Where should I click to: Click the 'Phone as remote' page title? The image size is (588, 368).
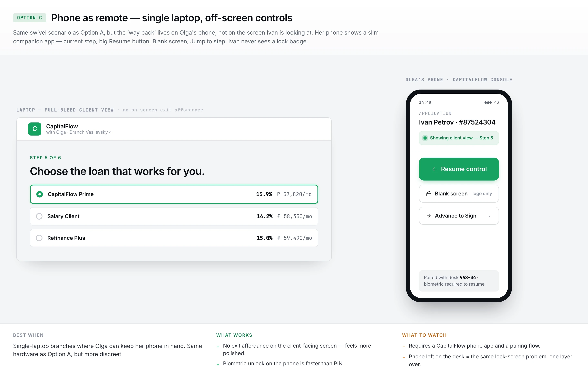pyautogui.click(x=172, y=18)
